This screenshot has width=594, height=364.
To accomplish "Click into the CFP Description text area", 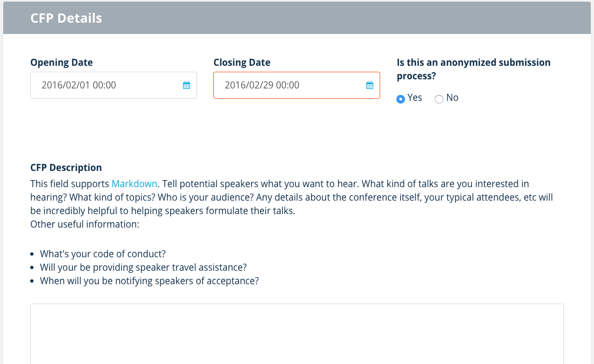I will click(296, 334).
